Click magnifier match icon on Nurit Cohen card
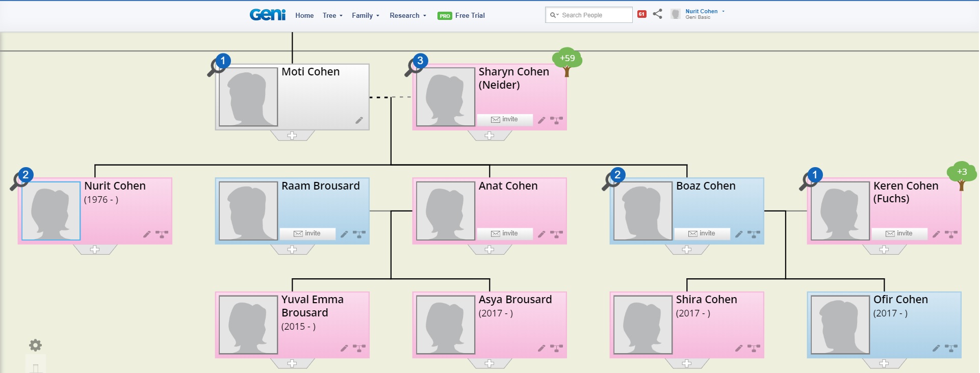980x373 pixels. (20, 179)
